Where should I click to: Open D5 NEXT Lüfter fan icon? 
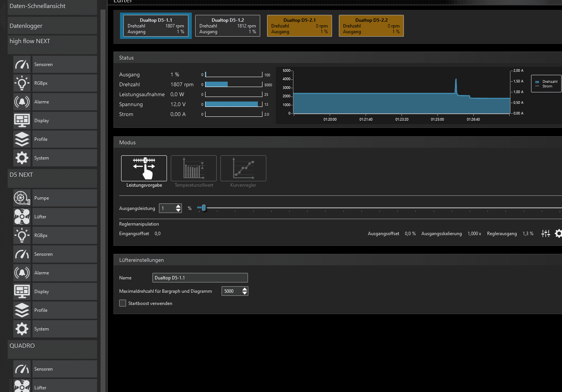tap(22, 216)
